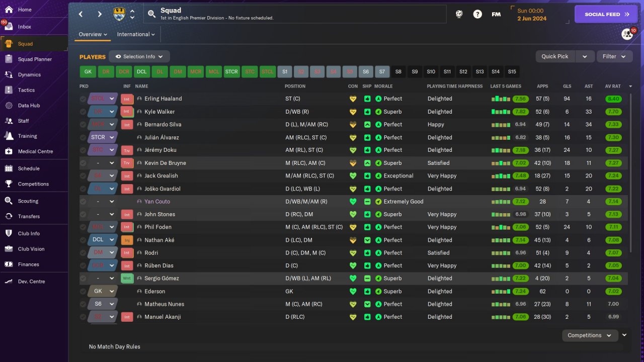Select the STCR position pill
This screenshot has height=362, width=644.
pos(231,72)
